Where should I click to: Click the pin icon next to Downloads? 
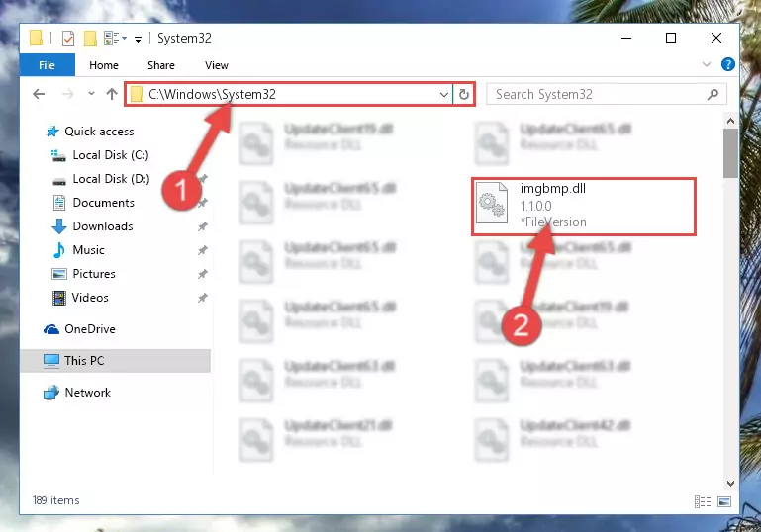click(203, 226)
